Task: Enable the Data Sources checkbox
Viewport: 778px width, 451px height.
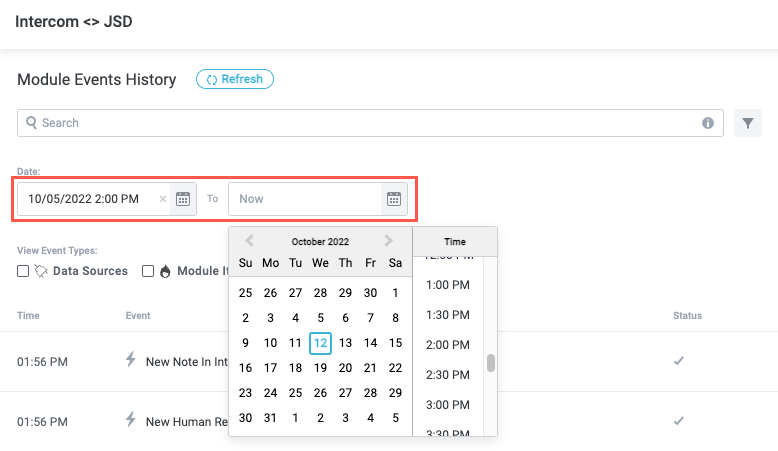Action: (23, 271)
